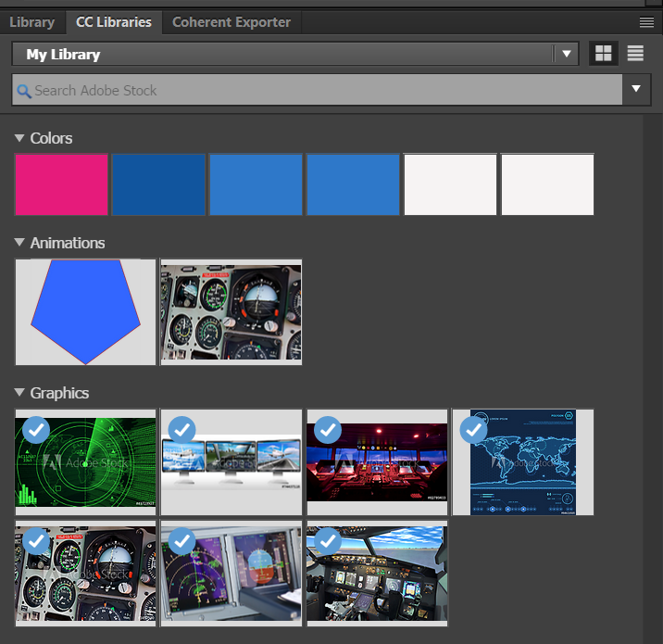Click the Adobe Stock search magnifier icon
This screenshot has height=644, width=663.
(24, 91)
